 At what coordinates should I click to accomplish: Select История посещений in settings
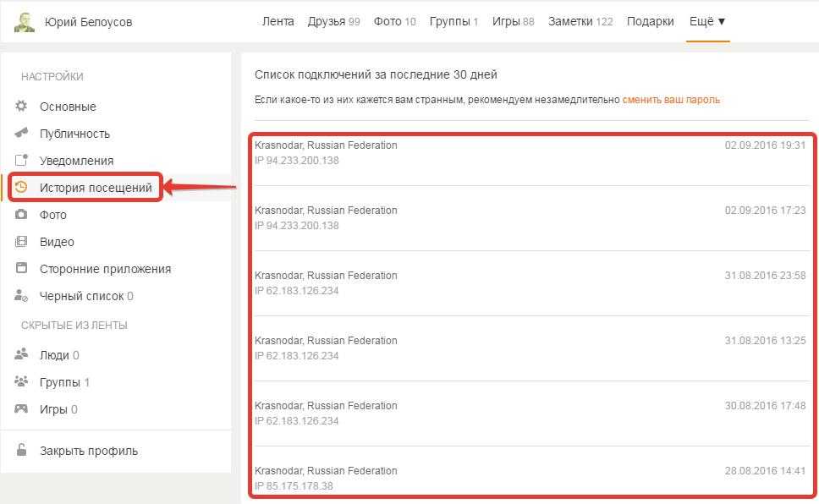96,188
